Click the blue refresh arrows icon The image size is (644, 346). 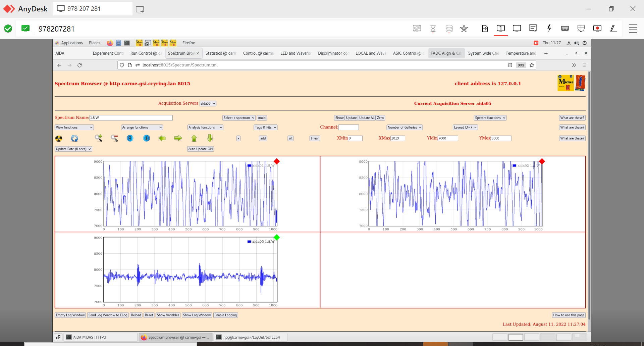pyautogui.click(x=74, y=138)
